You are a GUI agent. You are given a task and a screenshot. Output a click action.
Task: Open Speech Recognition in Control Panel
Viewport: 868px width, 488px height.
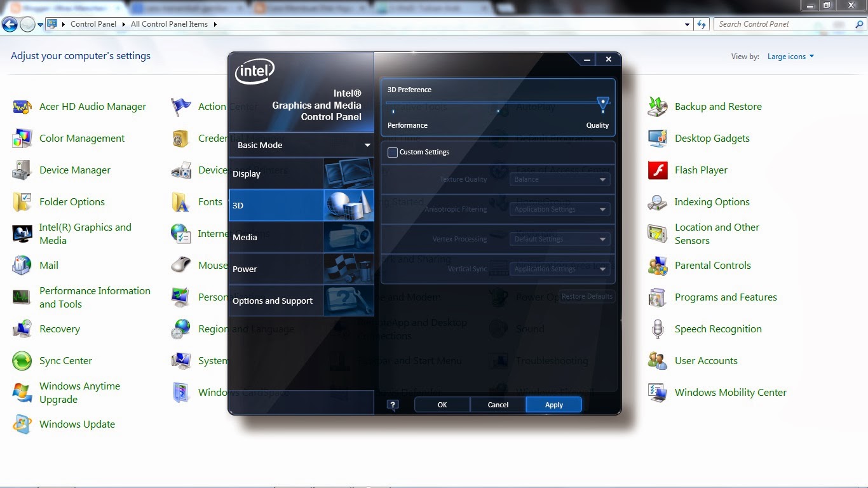(x=719, y=329)
